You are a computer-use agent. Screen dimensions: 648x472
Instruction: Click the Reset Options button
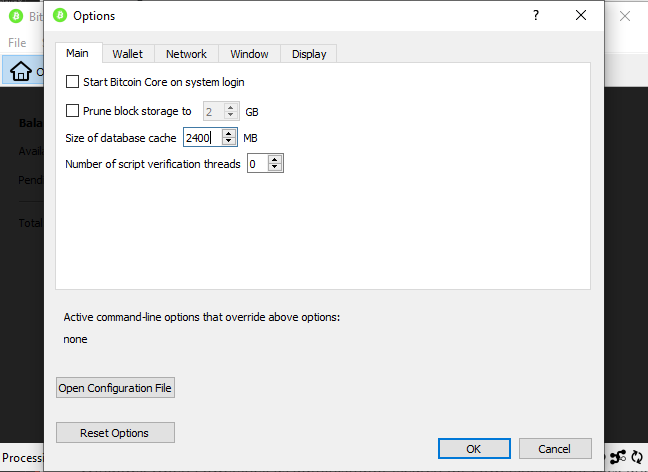pyautogui.click(x=115, y=433)
